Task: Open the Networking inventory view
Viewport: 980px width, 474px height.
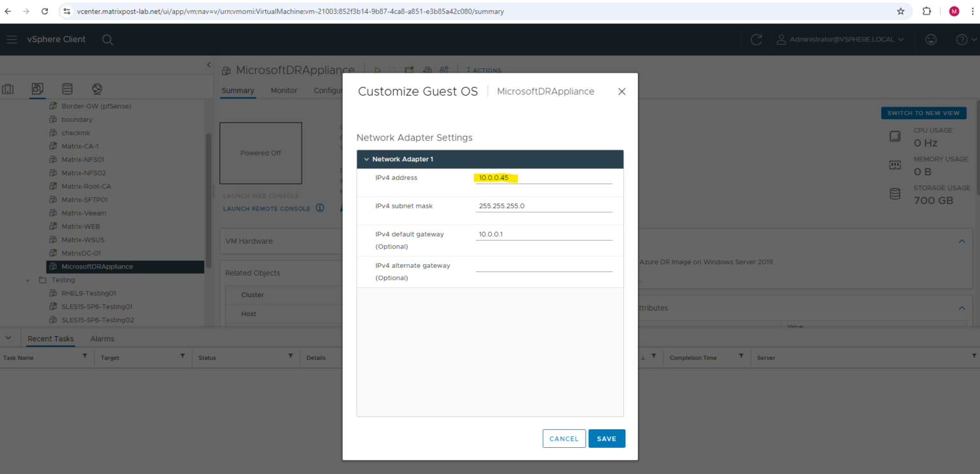Action: point(97,89)
